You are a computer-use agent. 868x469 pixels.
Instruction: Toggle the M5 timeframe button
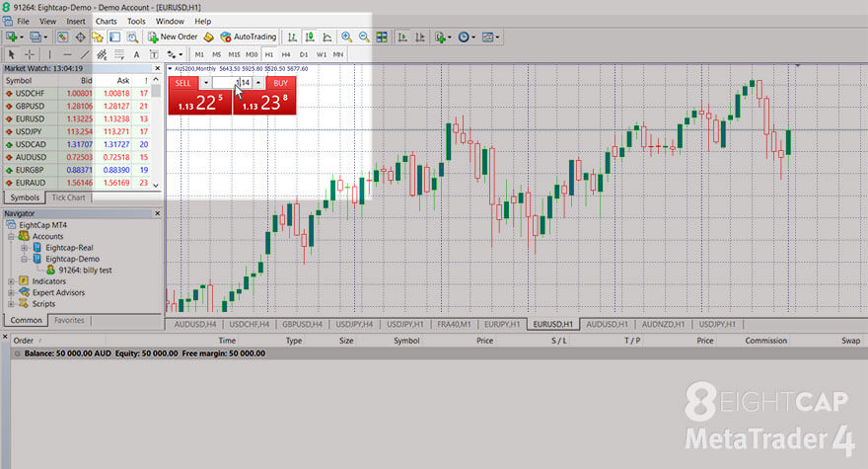coord(216,54)
